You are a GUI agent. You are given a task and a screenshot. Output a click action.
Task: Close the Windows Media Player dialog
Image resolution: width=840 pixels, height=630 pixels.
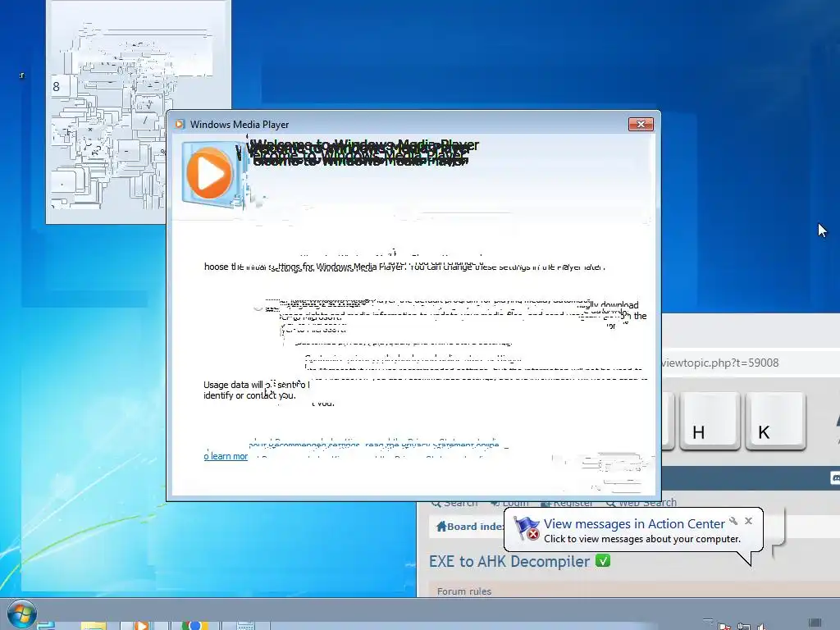point(641,125)
